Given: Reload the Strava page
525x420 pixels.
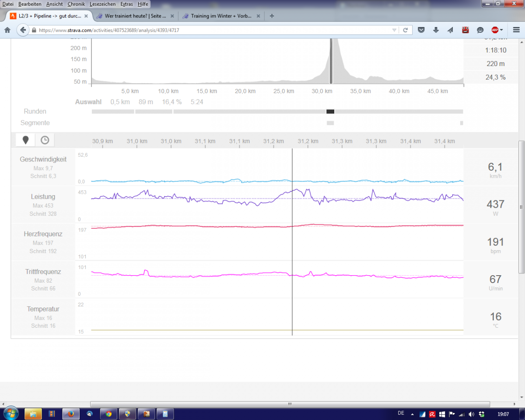Looking at the screenshot, I should pos(405,30).
